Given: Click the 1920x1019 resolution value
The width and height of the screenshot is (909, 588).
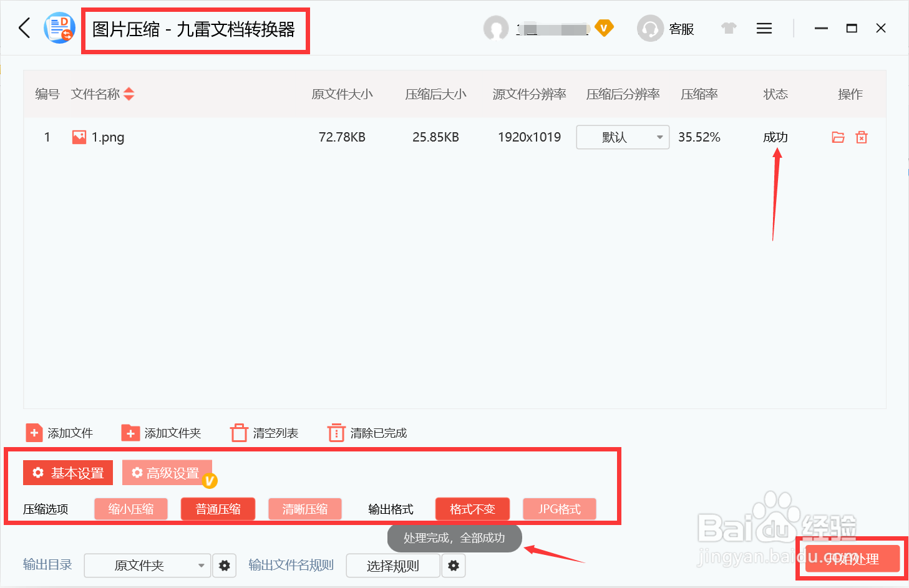Looking at the screenshot, I should click(529, 137).
